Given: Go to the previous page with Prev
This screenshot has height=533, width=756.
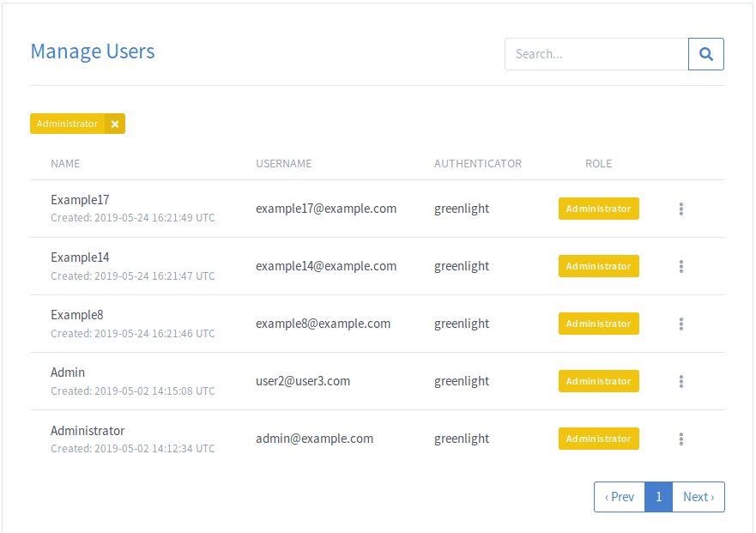Looking at the screenshot, I should click(x=620, y=497).
